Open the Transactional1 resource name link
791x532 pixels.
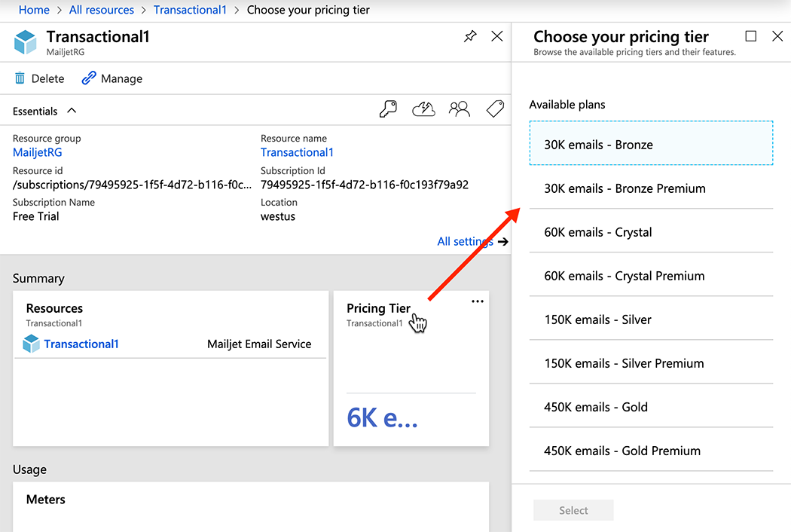tap(297, 152)
